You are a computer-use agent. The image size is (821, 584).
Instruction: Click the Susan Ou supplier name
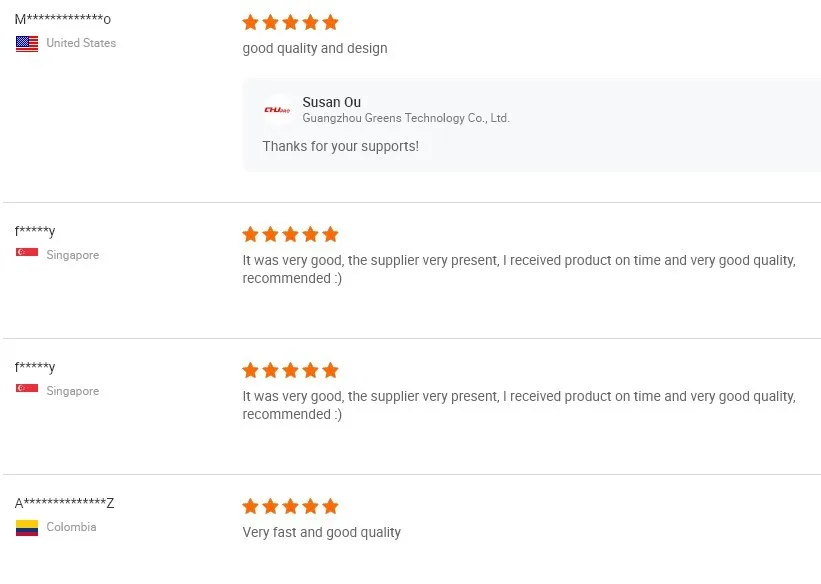pyautogui.click(x=331, y=102)
